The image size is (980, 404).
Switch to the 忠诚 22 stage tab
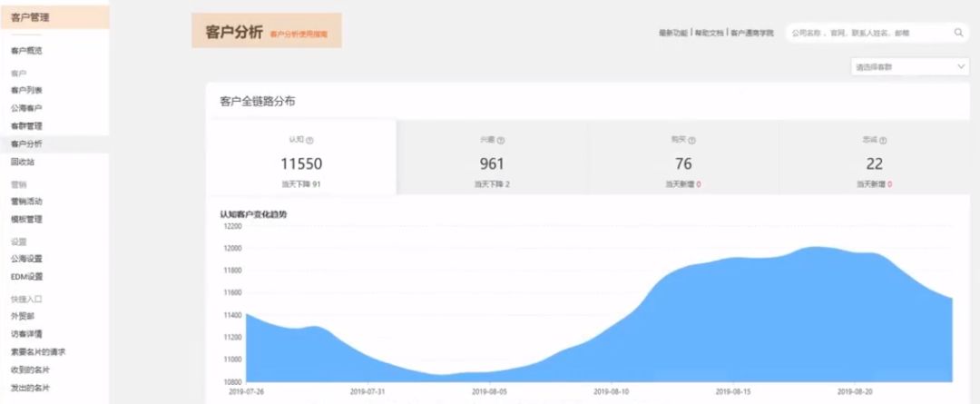[x=875, y=158]
